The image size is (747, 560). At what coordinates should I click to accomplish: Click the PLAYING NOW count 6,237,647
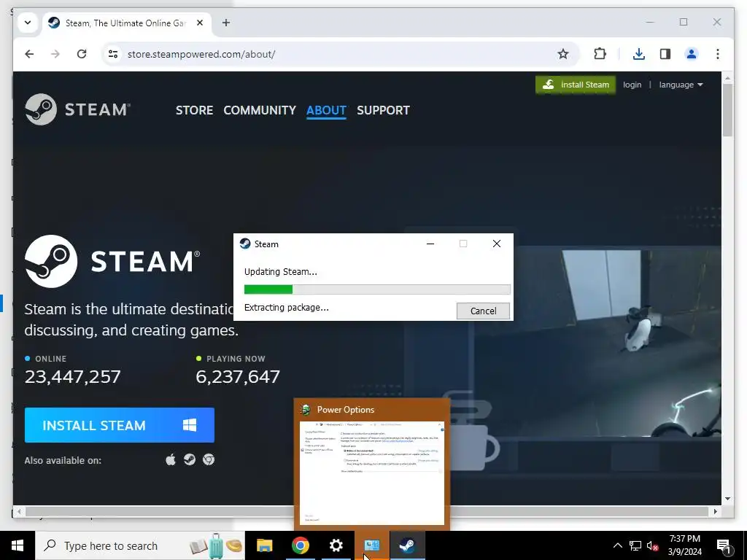[238, 377]
